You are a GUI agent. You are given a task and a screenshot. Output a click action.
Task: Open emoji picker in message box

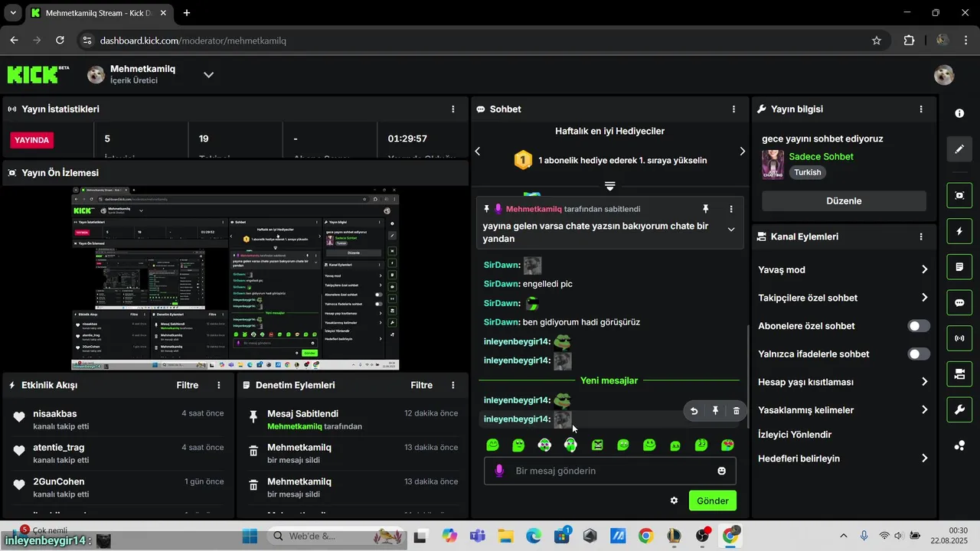[x=721, y=471]
